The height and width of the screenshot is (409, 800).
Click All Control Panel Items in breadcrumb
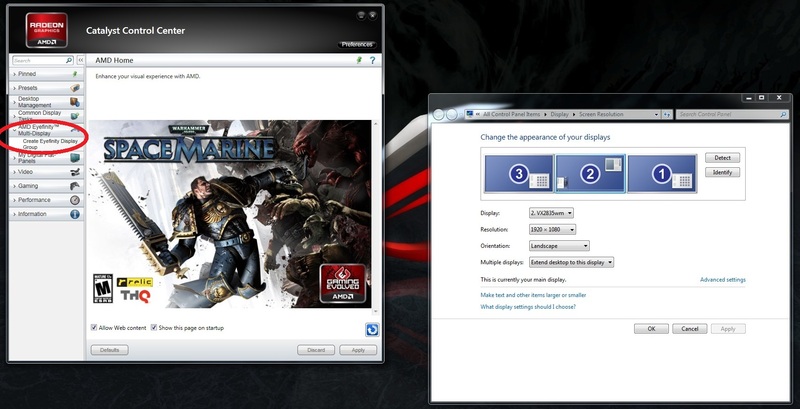[511, 115]
